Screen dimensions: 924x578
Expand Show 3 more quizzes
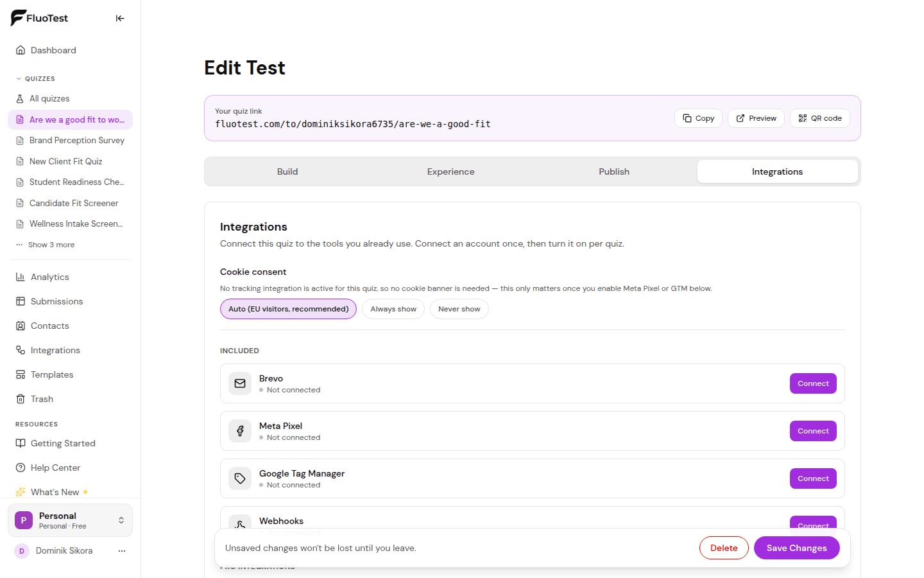click(x=46, y=245)
